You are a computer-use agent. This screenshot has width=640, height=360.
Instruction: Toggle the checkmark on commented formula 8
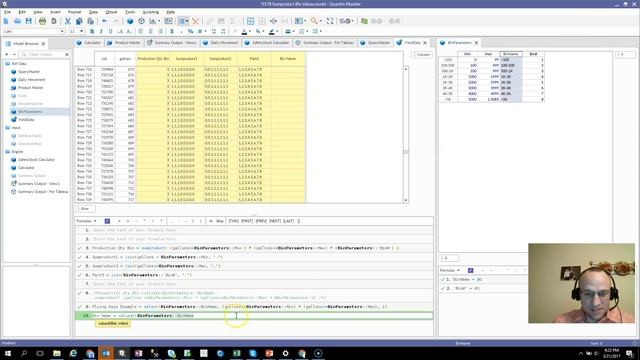tap(80, 293)
